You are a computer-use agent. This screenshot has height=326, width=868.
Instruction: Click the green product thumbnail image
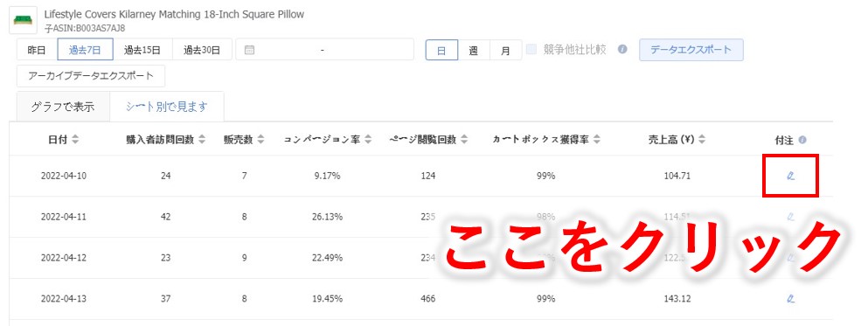pos(24,20)
